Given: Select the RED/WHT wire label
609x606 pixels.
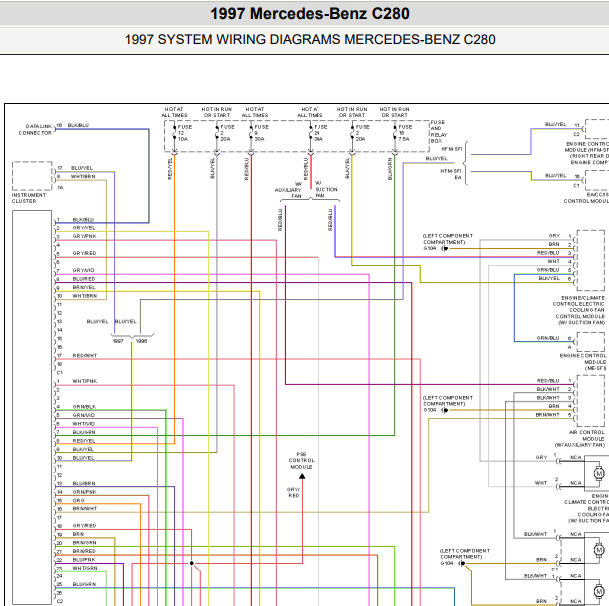Looking at the screenshot, I should [x=85, y=356].
